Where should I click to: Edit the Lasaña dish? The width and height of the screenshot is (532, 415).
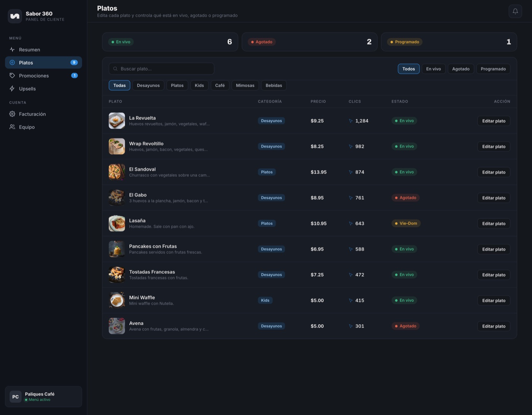tap(494, 223)
